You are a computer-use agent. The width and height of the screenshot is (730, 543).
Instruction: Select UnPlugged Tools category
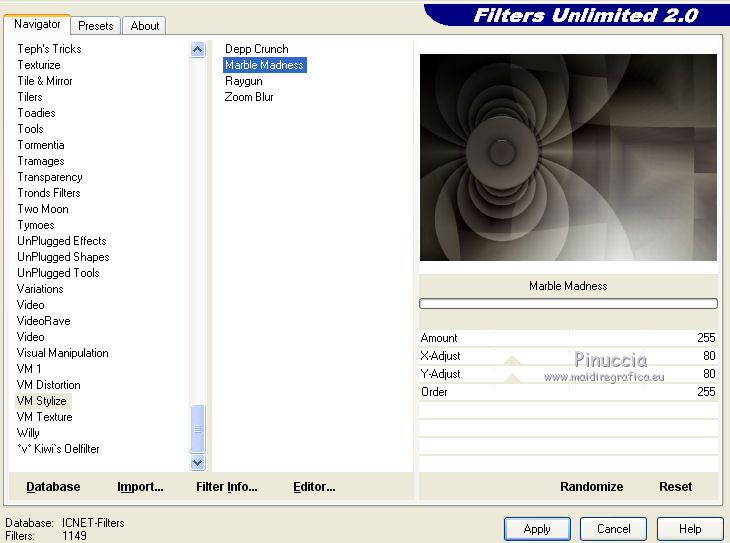click(58, 273)
